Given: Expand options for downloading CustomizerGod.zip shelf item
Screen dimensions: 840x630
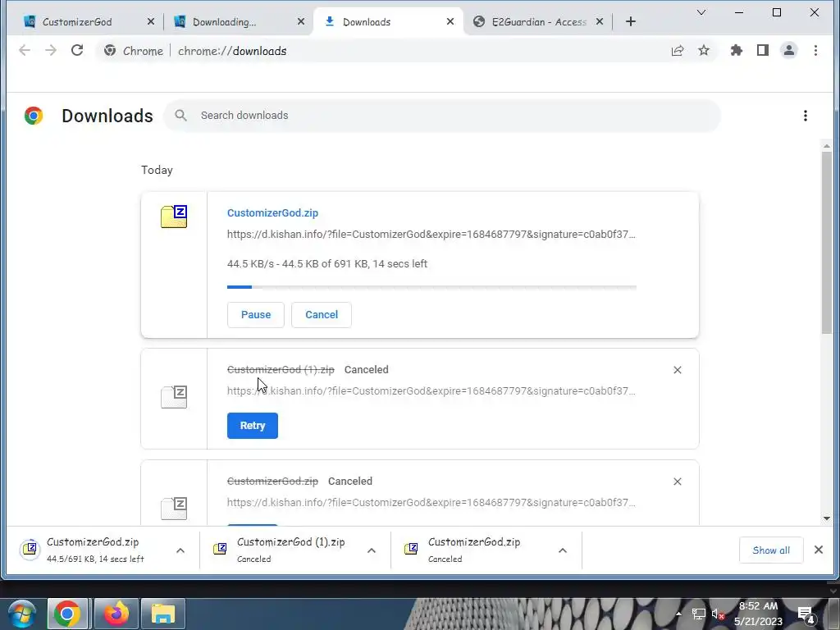Looking at the screenshot, I should [180, 550].
